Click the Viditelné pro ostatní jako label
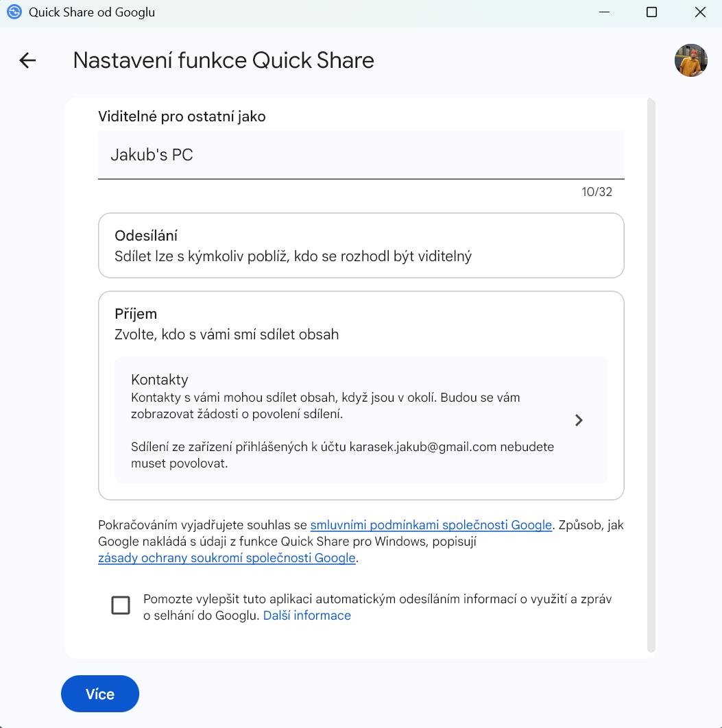 coord(182,117)
